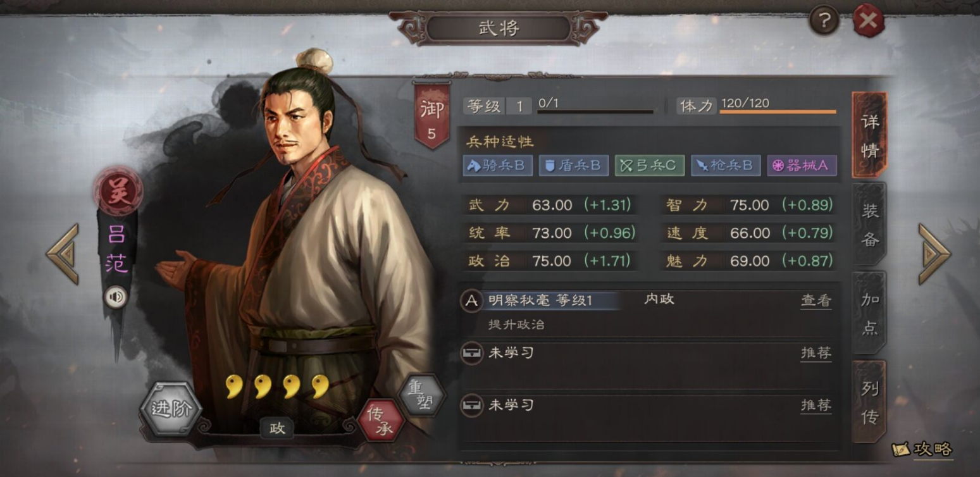
Task: Open the 加点 tab
Action: 869,313
